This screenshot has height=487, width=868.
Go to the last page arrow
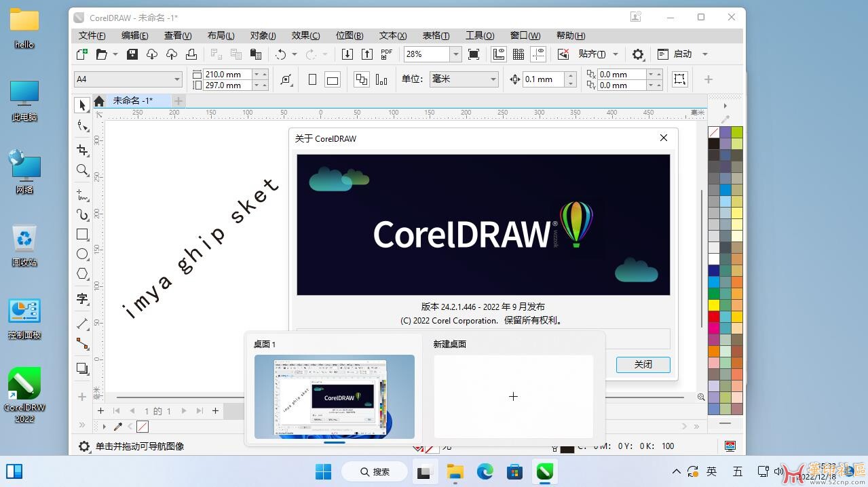click(x=200, y=410)
